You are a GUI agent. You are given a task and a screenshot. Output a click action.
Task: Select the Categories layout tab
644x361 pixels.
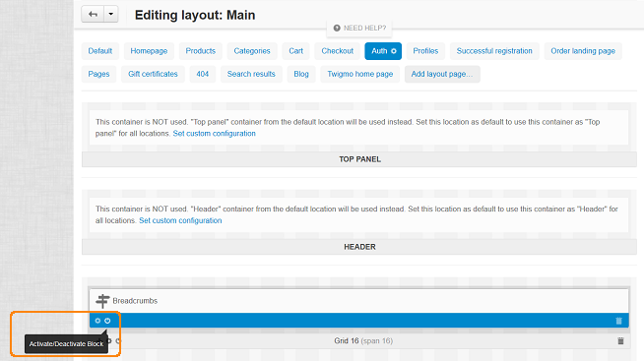[x=252, y=51]
